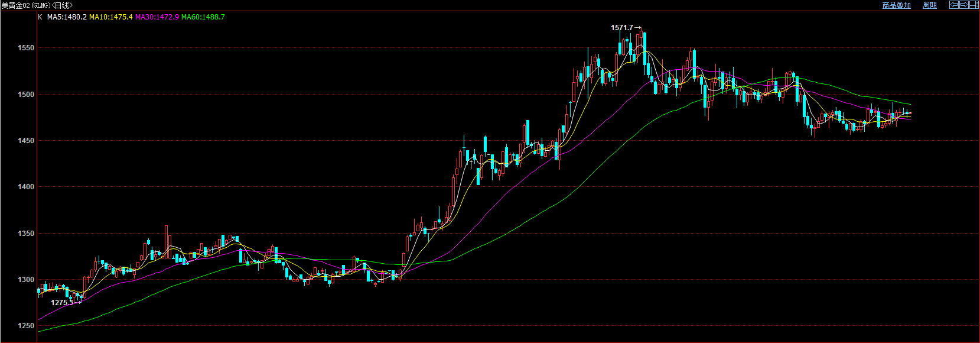The height and width of the screenshot is (343, 980).
Task: Select the K indicator label
Action: pyautogui.click(x=40, y=17)
